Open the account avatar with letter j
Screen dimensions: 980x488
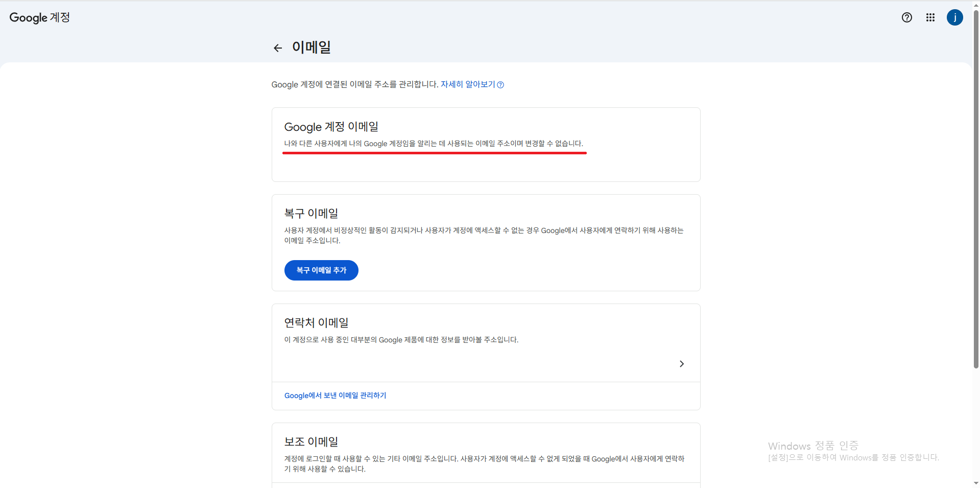pos(955,17)
